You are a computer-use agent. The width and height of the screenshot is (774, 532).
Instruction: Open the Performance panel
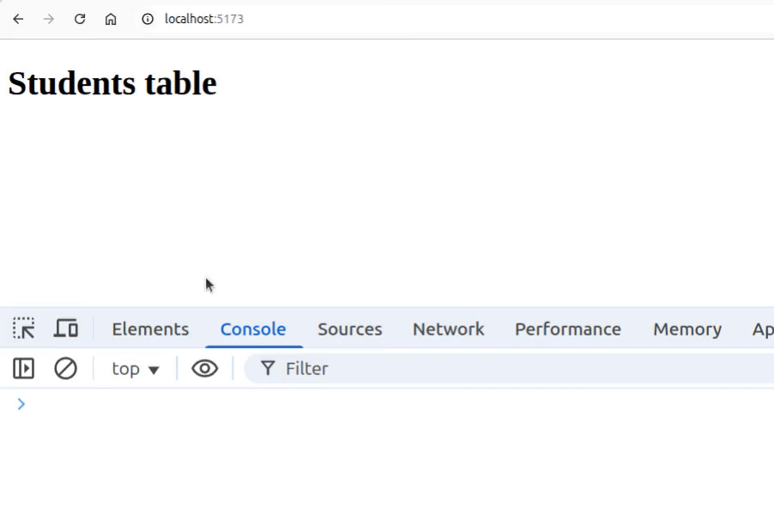(567, 329)
